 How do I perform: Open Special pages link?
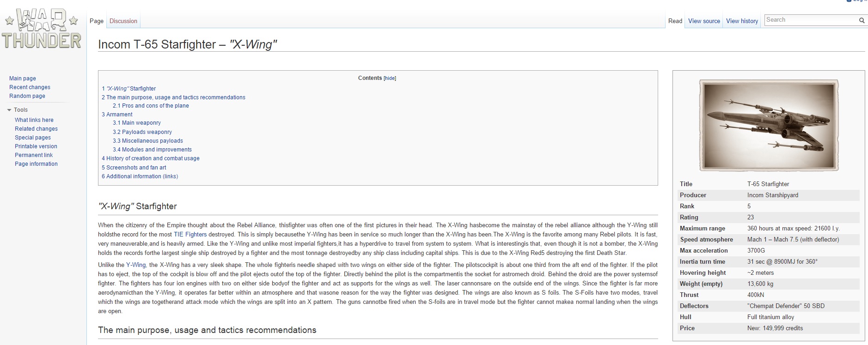coord(33,138)
